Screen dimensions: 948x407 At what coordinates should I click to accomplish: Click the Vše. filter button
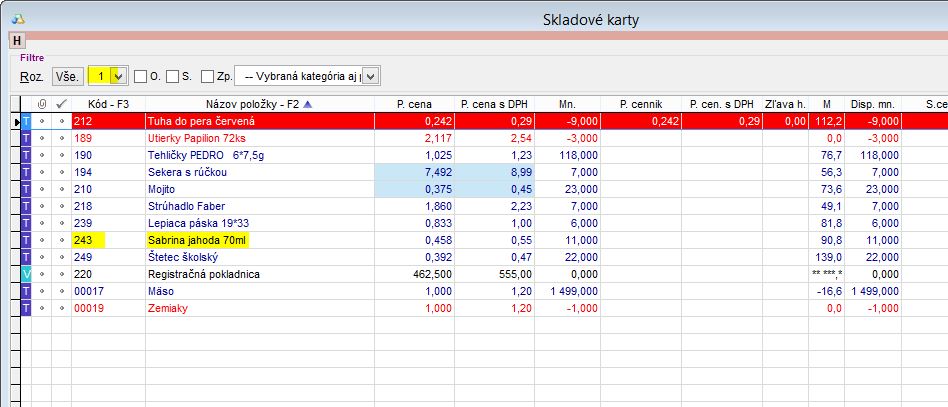[67, 76]
